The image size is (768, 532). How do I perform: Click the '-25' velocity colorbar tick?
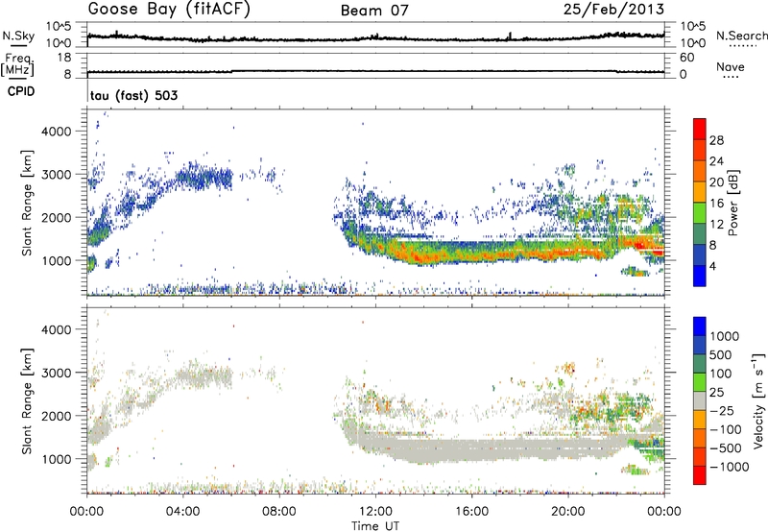[722, 410]
